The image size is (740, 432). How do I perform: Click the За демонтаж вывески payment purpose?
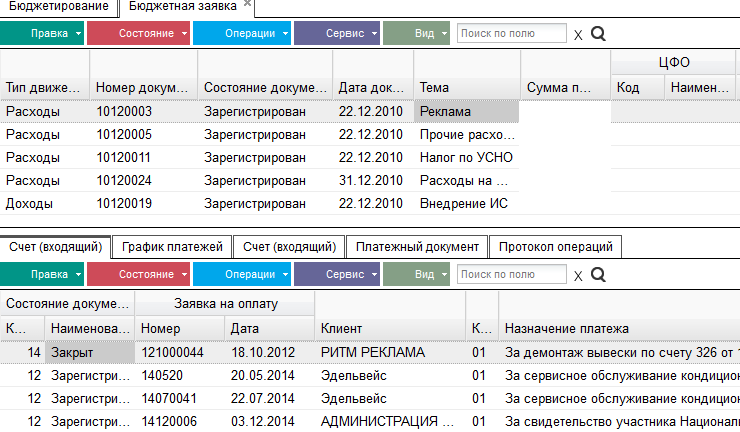click(x=620, y=353)
